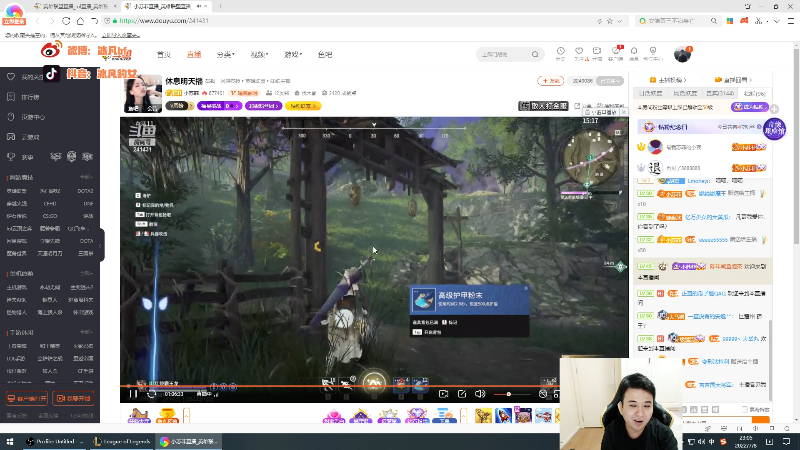Go back using the browser back arrow
The width and height of the screenshot is (800, 450).
pyautogui.click(x=38, y=21)
